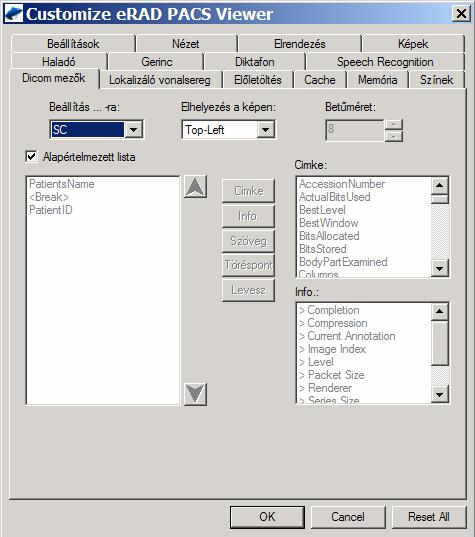Select the Dicom mezők tab
This screenshot has height=537, width=475.
(54, 78)
